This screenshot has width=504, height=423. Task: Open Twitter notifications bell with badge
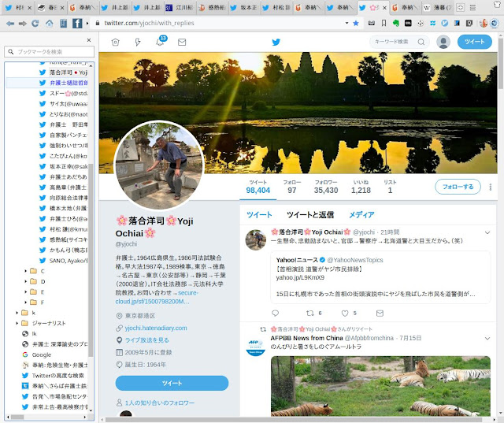pos(160,42)
